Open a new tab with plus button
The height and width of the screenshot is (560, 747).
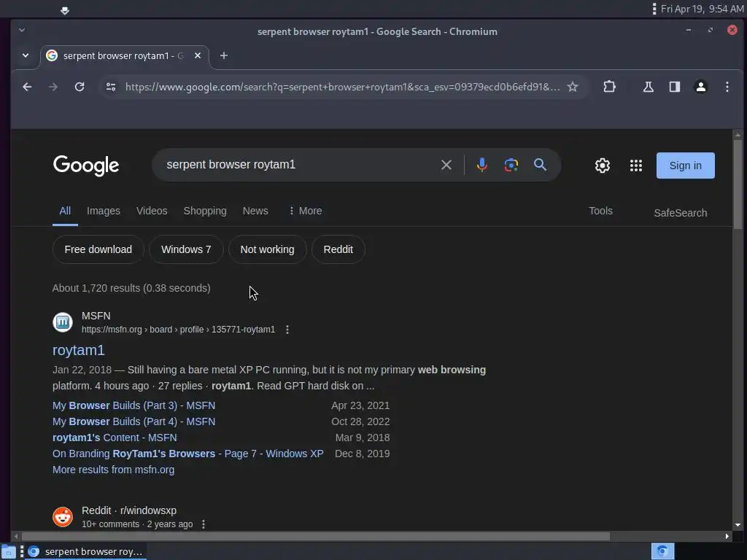click(x=223, y=55)
